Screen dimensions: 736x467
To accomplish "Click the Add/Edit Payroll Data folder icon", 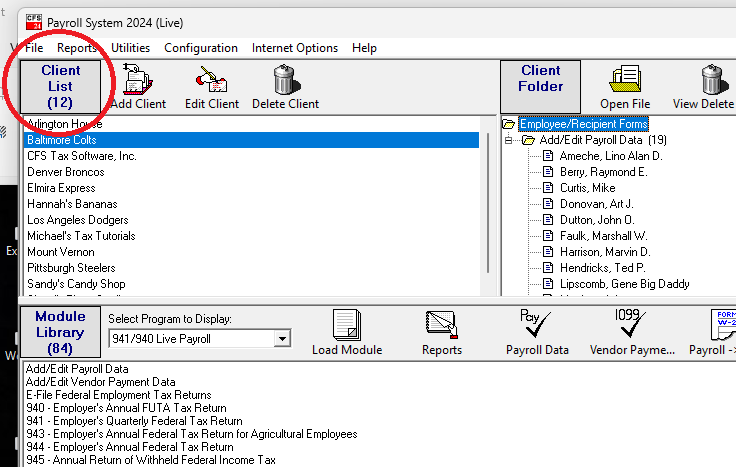I will 529,140.
